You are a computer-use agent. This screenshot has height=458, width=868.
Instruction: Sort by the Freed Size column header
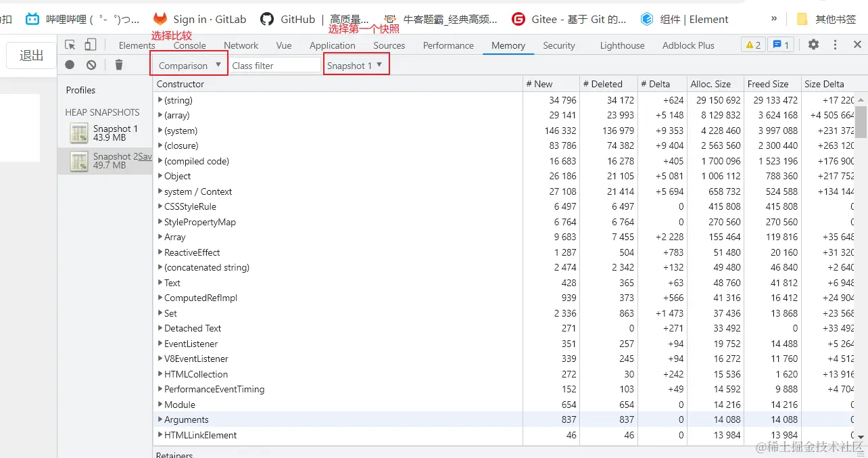[772, 84]
